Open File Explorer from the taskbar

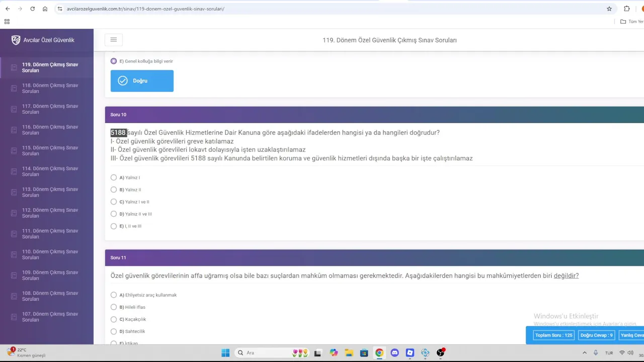coord(349,353)
